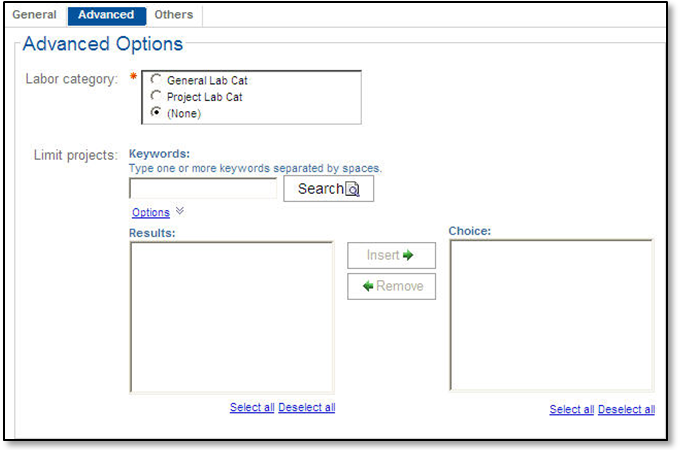Screen dimensions: 680x450
Task: Click the green Remove arrow icon
Action: tap(368, 287)
